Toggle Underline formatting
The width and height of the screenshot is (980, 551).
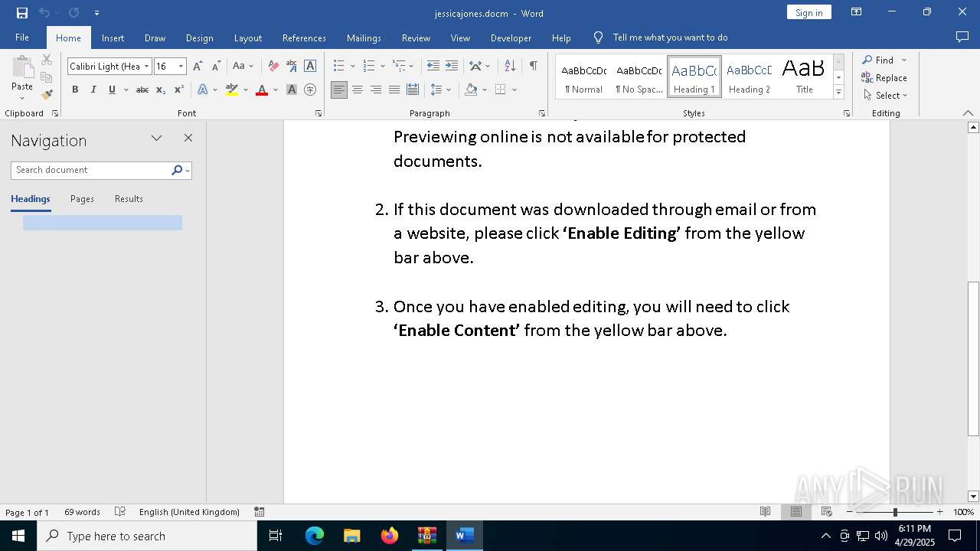[112, 90]
